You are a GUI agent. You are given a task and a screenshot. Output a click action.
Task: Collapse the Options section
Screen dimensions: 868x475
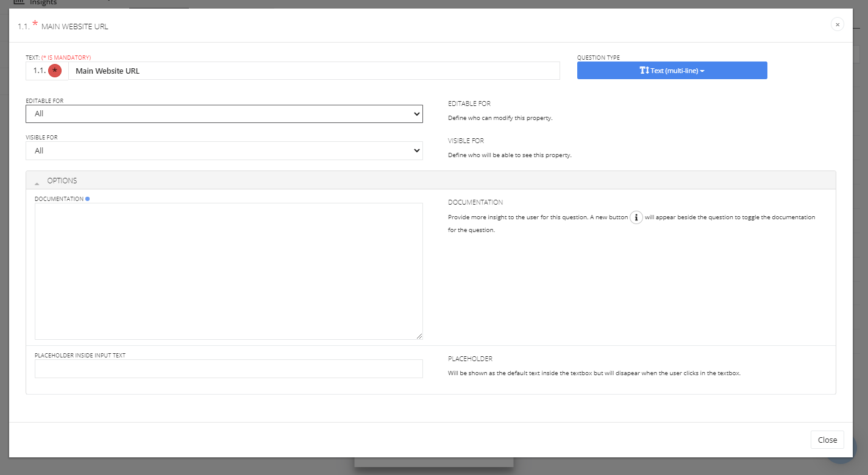pos(430,180)
